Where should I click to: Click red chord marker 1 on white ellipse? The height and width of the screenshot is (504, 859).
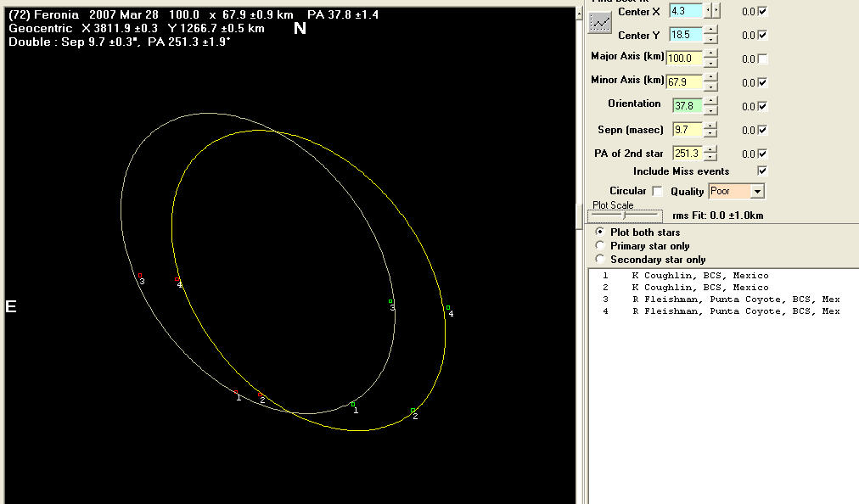tap(236, 392)
